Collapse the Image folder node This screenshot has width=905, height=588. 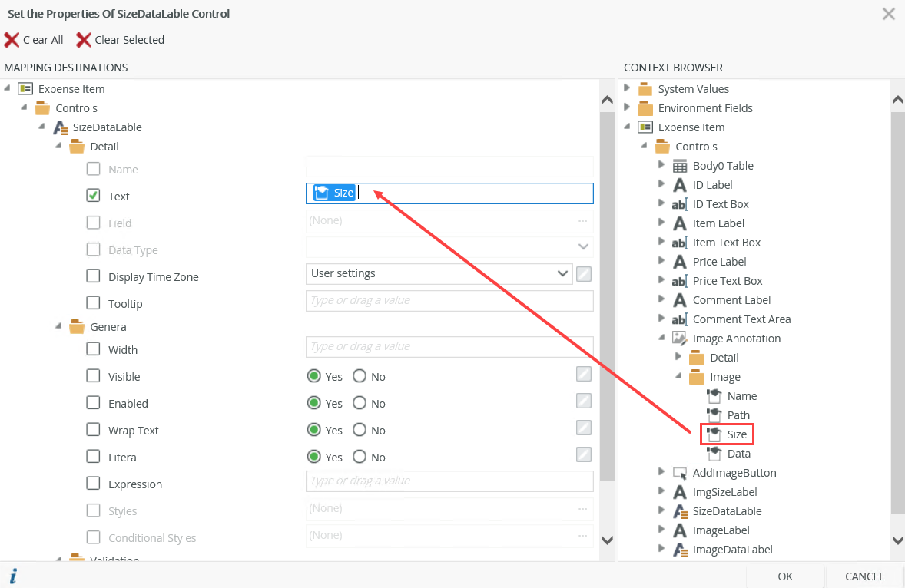[x=678, y=376]
